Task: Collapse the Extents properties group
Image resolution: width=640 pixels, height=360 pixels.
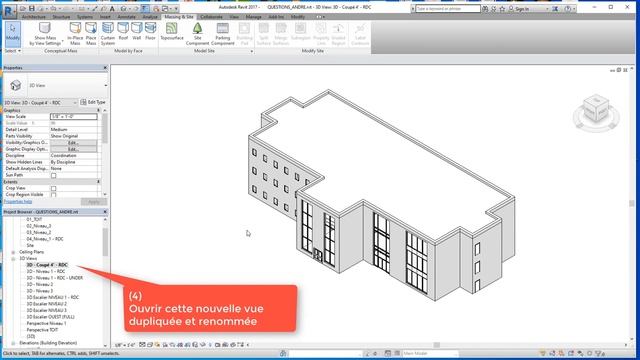Action: (x=98, y=182)
